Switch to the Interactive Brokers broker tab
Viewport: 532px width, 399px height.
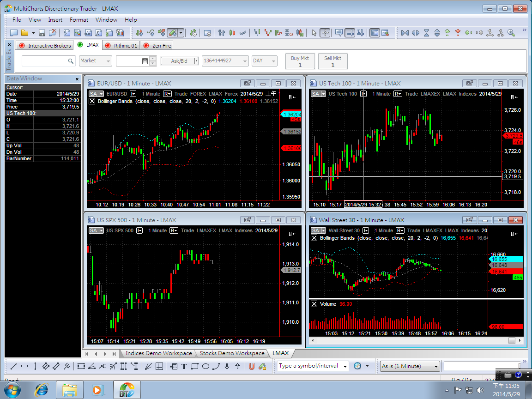tap(45, 45)
